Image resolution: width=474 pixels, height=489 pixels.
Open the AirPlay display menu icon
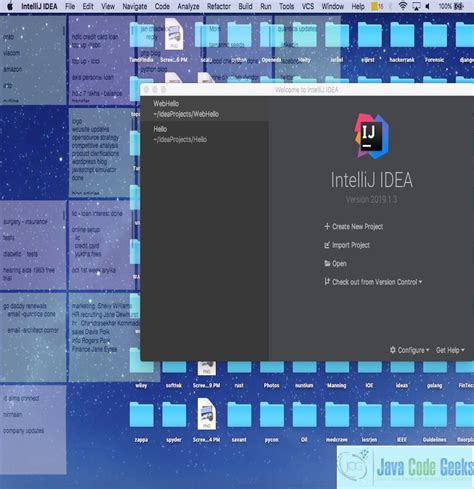pos(416,6)
